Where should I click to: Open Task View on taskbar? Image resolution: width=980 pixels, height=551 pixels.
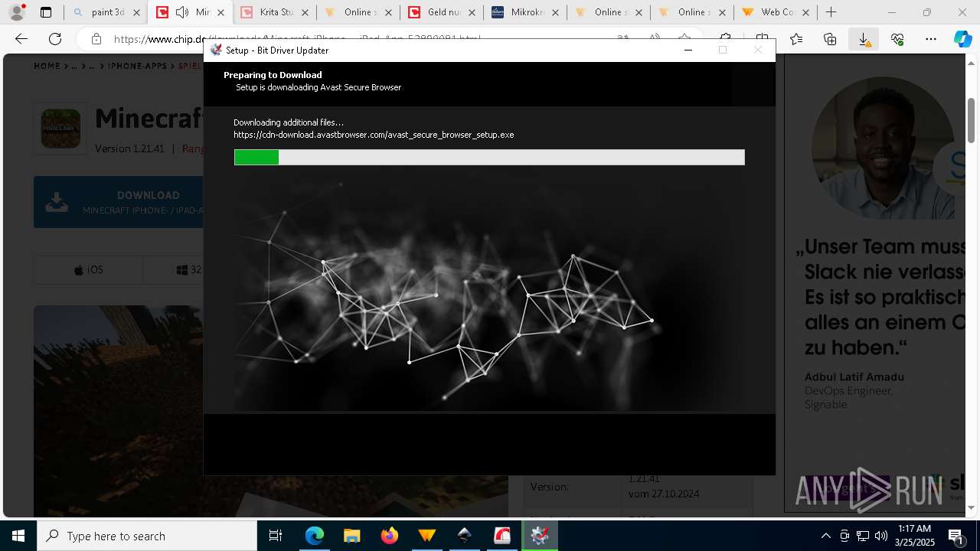point(276,536)
